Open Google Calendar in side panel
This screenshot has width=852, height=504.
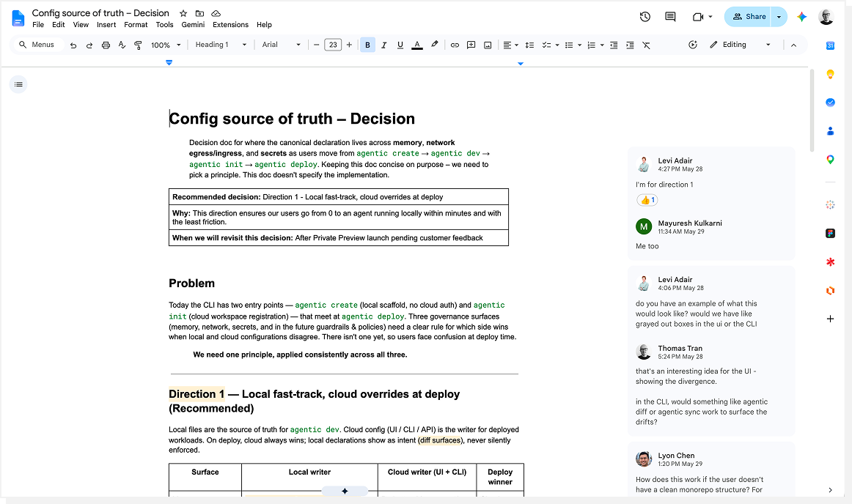830,45
